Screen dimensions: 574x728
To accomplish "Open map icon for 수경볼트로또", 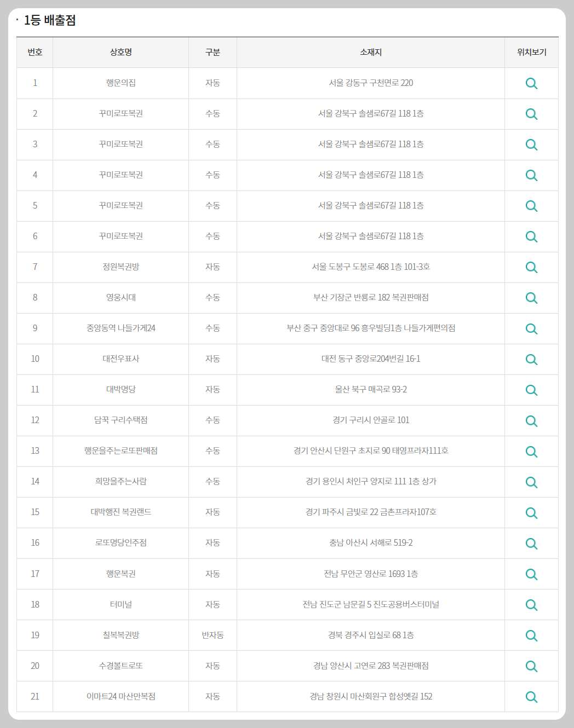I will pos(531,666).
